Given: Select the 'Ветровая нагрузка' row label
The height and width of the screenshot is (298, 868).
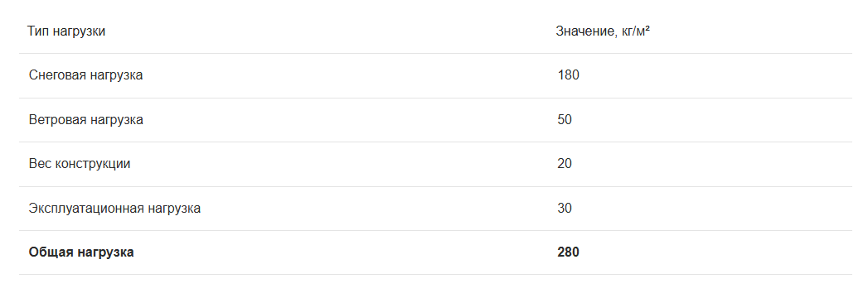Looking at the screenshot, I should pos(85,120).
